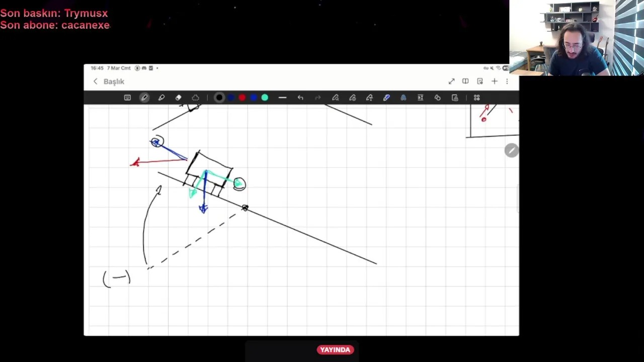Select the Pen tool
644x362 pixels.
(144, 98)
